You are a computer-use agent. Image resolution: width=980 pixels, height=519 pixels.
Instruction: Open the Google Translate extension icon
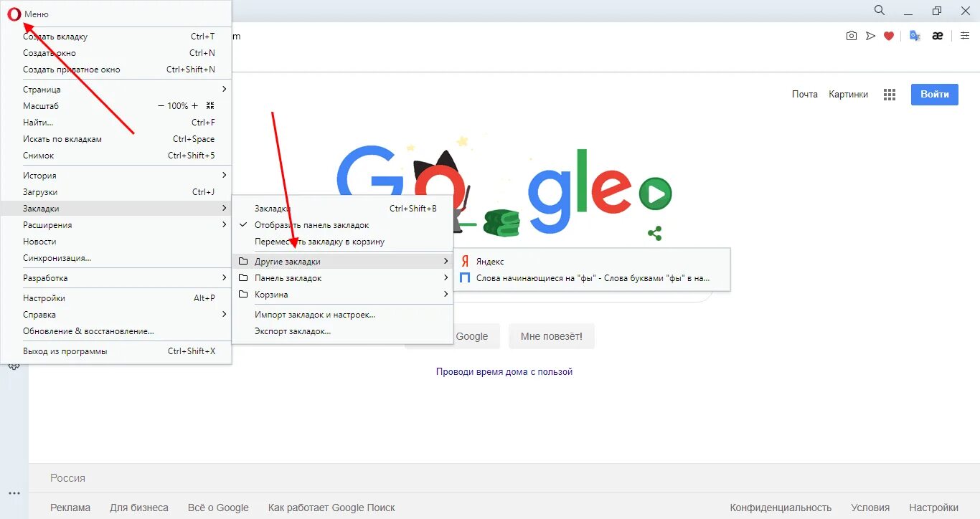click(915, 36)
